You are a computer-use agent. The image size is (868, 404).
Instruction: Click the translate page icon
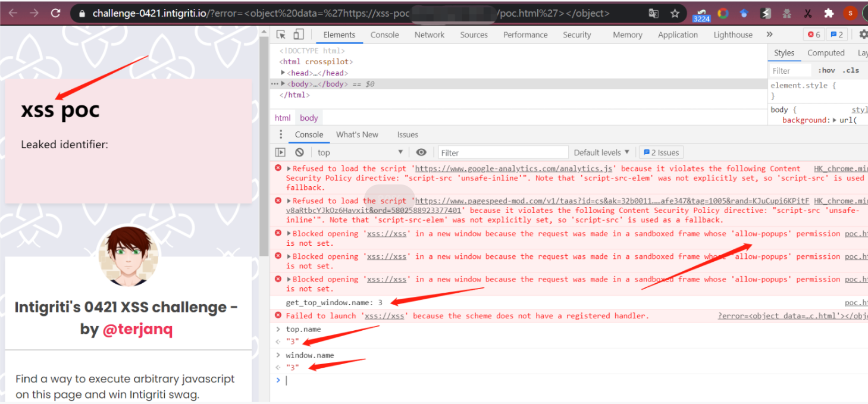coord(653,13)
